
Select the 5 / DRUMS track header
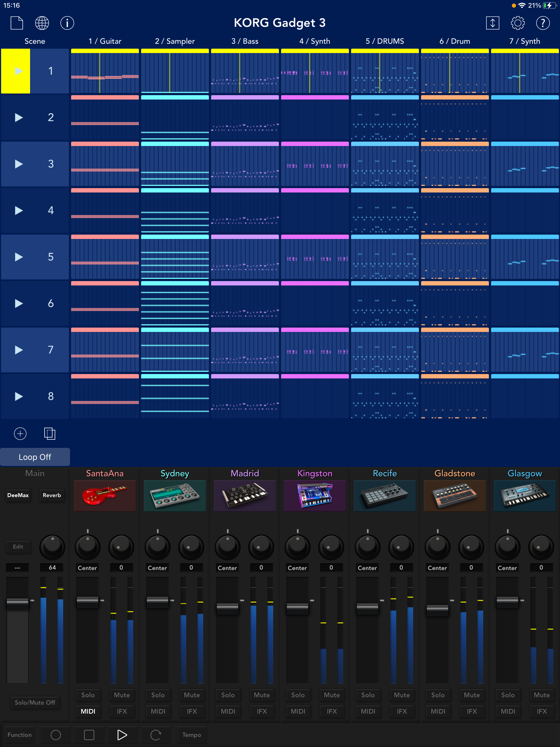(384, 41)
